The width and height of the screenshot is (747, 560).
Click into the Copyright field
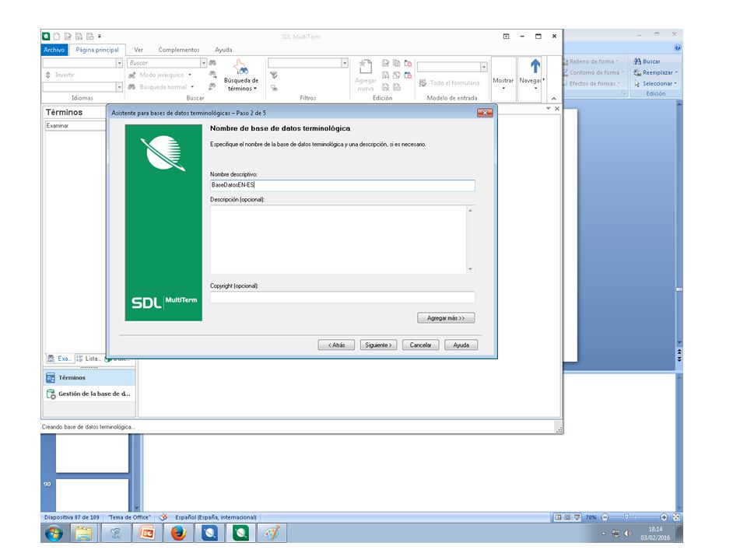pos(342,297)
